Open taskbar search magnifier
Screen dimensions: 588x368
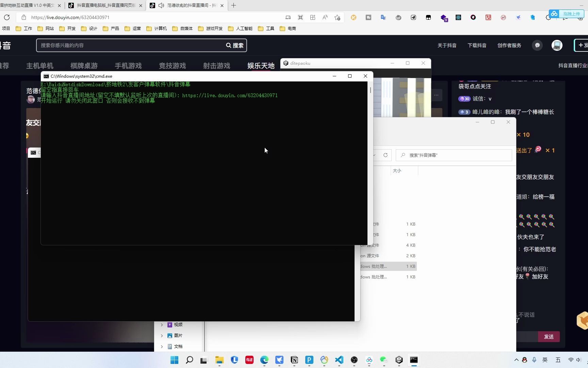(190, 360)
